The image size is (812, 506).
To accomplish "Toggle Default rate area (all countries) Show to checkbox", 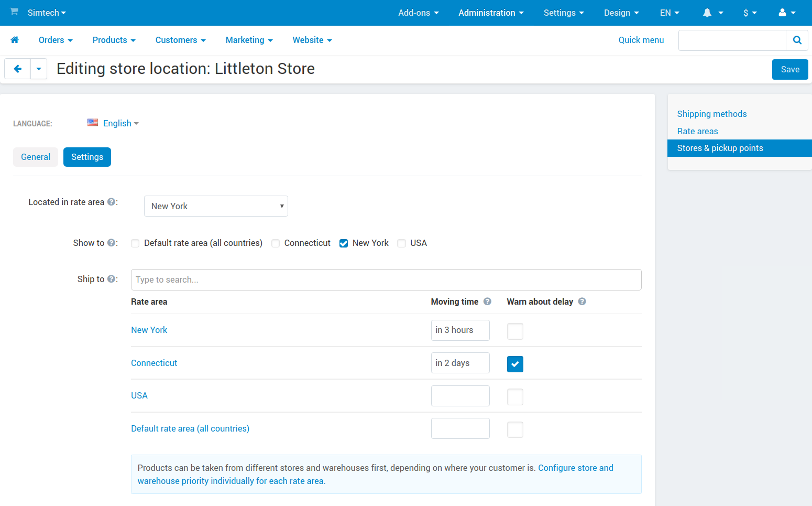I will point(135,243).
